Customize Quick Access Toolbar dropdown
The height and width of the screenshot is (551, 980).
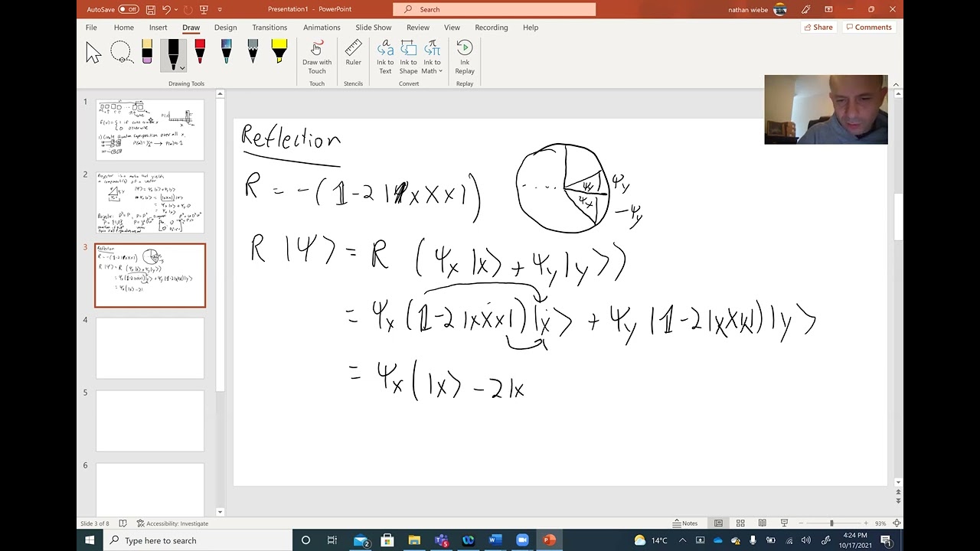[220, 9]
